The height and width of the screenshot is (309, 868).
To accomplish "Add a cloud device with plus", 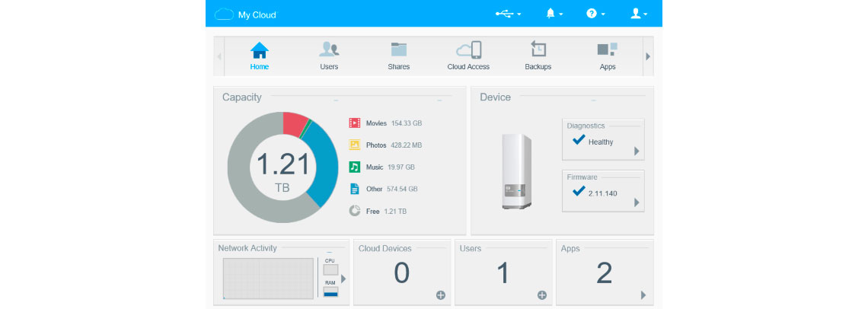I will [441, 295].
